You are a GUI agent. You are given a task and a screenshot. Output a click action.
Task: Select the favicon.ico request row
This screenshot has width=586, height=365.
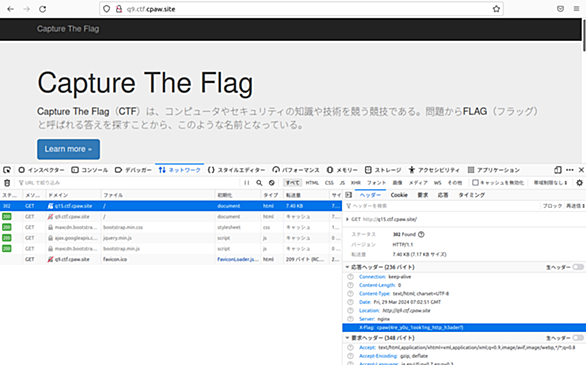[x=171, y=259]
